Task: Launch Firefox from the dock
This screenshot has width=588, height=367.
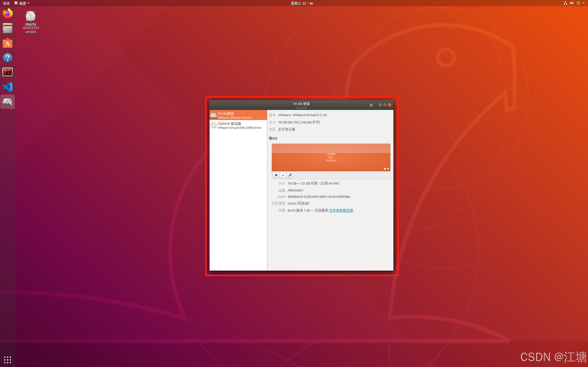Action: pos(8,14)
